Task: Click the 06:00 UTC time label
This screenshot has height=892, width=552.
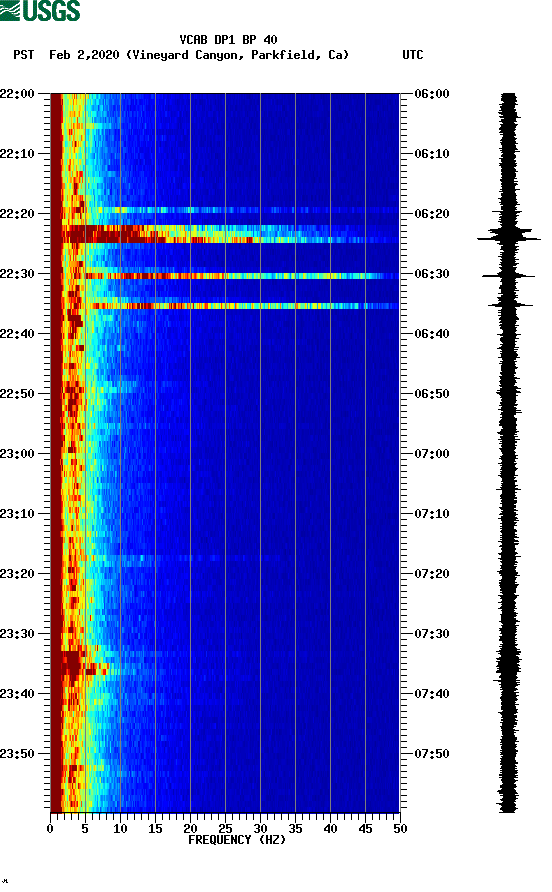Action: pos(432,93)
